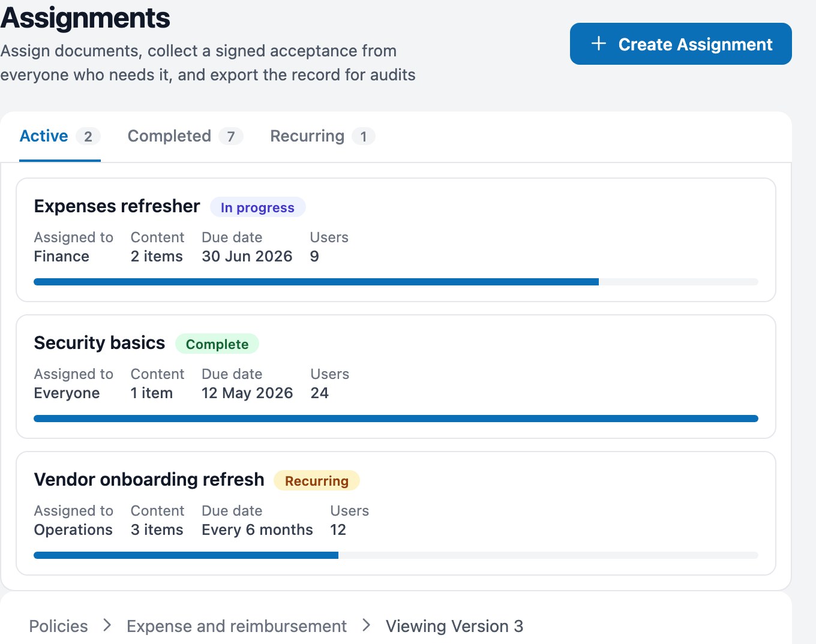Click the Expenses refresher progress bar
This screenshot has width=816, height=644.
tap(396, 282)
